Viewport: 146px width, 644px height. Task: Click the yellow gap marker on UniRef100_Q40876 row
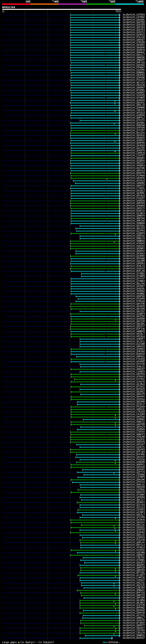click(107, 179)
